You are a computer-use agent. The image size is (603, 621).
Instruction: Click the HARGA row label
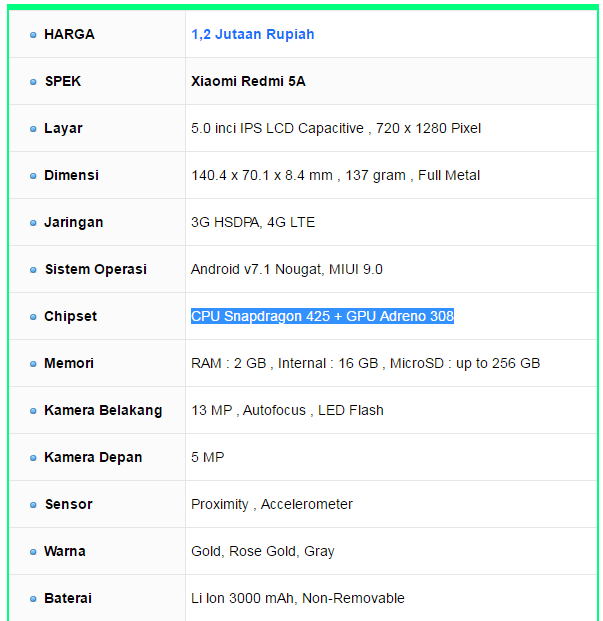click(x=69, y=34)
